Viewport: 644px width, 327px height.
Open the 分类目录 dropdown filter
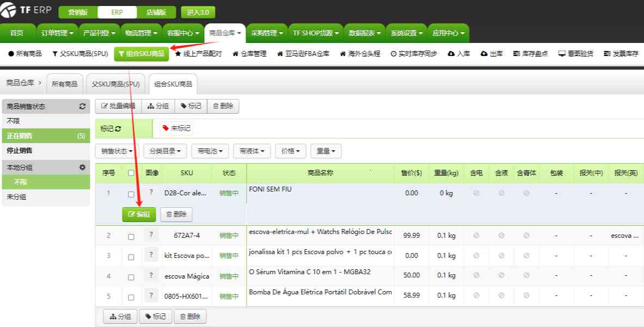click(x=165, y=151)
